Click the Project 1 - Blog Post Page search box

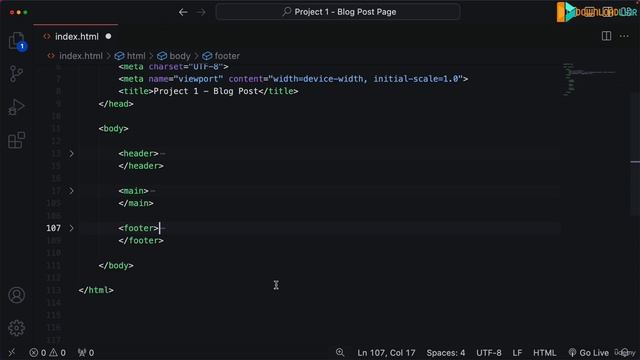[338, 12]
